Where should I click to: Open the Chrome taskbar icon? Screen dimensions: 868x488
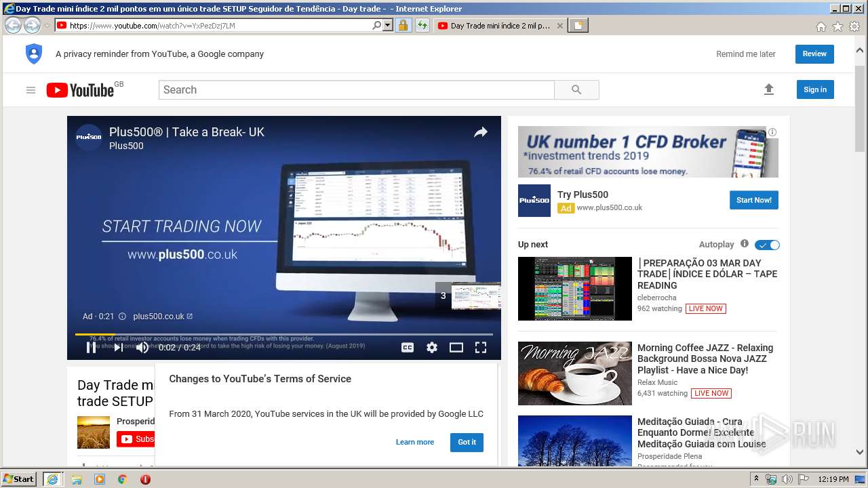click(x=123, y=479)
